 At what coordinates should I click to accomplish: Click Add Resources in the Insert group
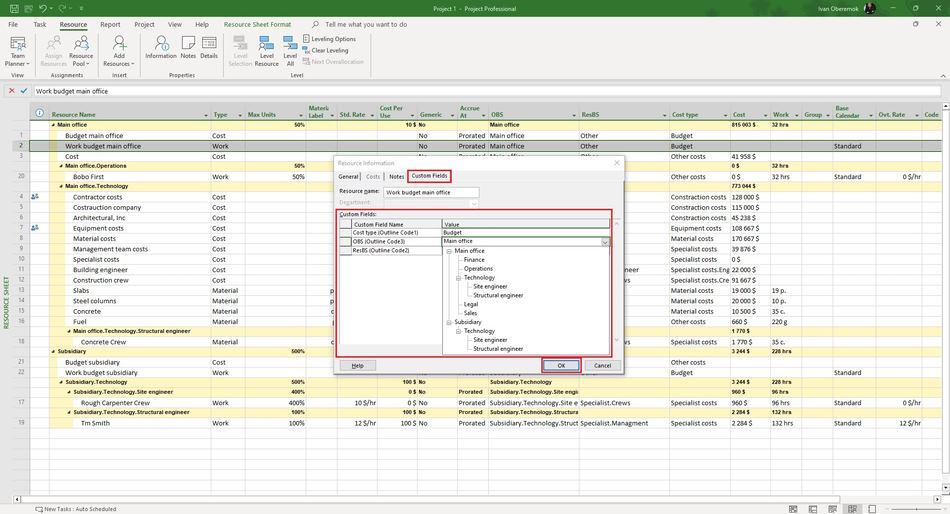point(119,52)
